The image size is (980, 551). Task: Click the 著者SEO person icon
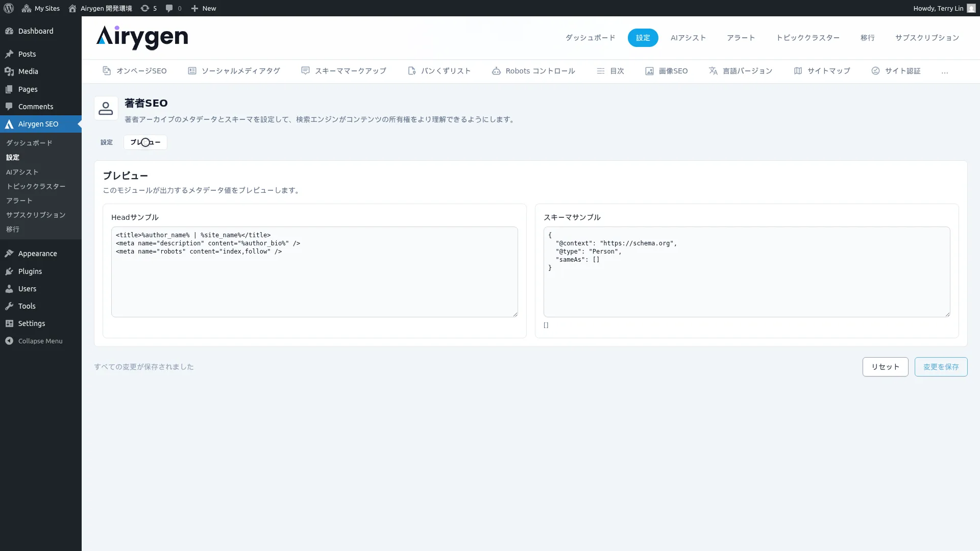coord(106,108)
